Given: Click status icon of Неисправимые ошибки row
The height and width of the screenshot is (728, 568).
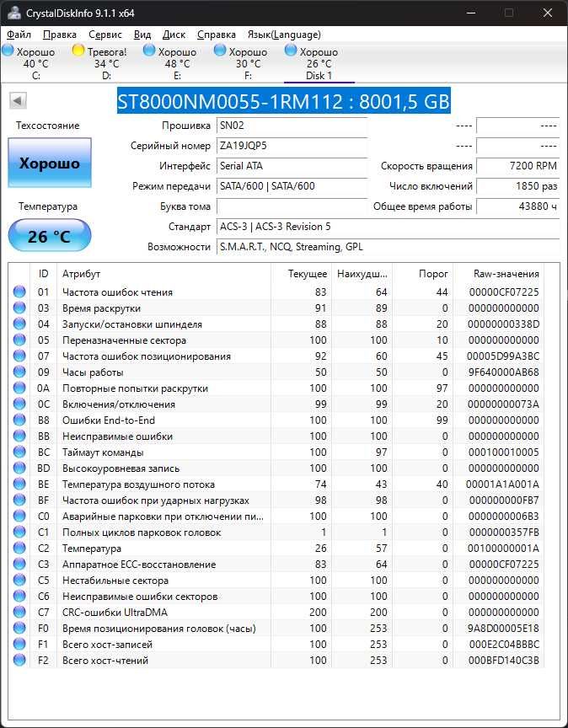Looking at the screenshot, I should [x=19, y=436].
